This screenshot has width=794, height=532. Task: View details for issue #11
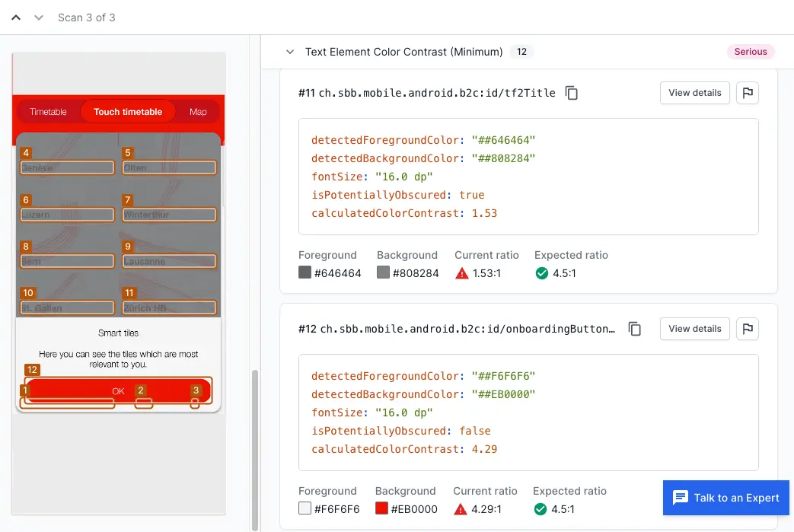coord(694,93)
